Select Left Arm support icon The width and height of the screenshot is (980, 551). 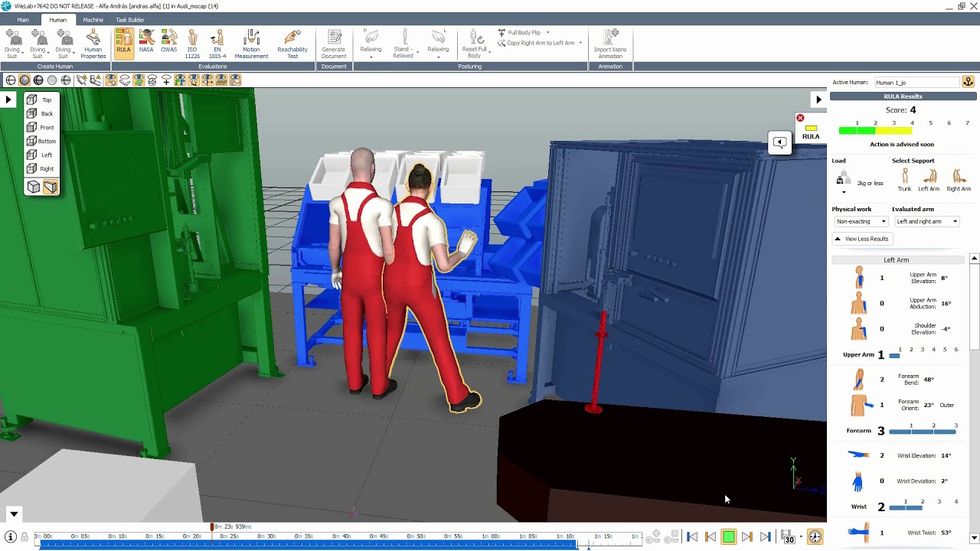tap(929, 181)
